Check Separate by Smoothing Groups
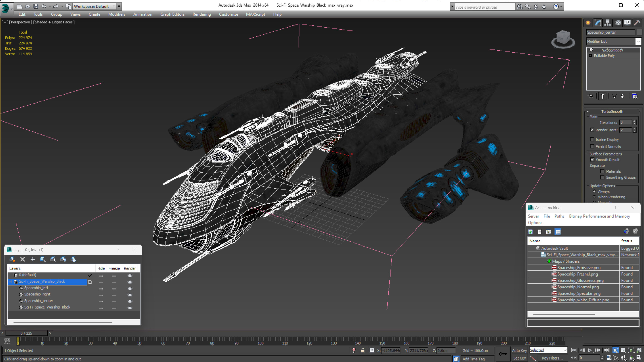Viewport: 644px width, 362px height. click(602, 177)
